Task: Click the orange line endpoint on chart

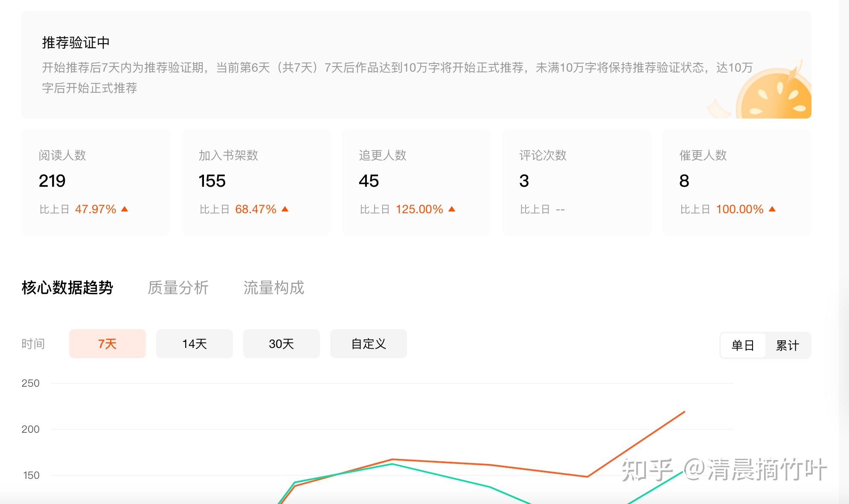Action: click(x=684, y=412)
